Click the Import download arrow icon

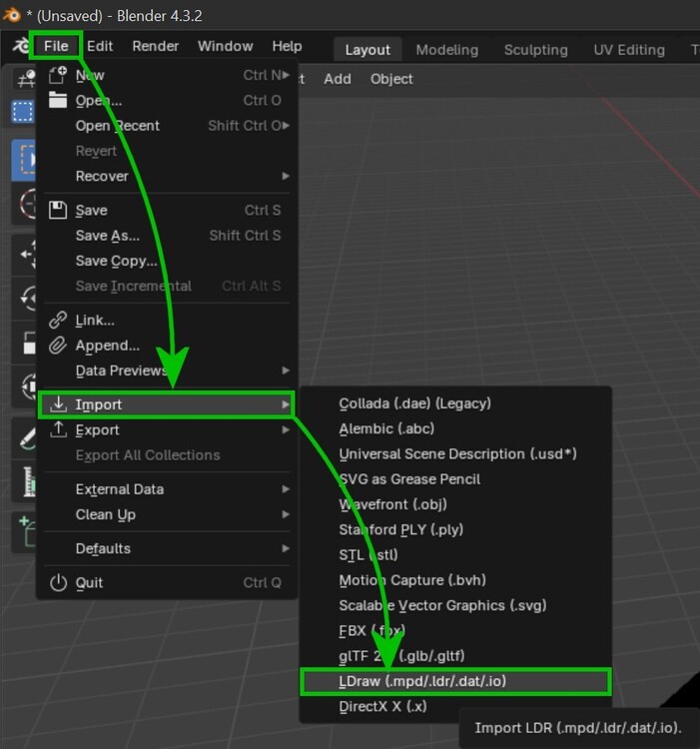(58, 404)
